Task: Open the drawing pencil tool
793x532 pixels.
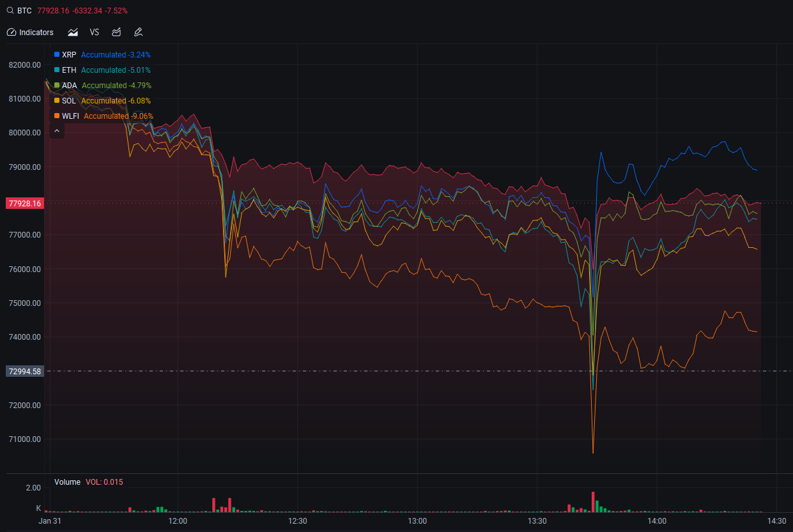Action: (x=138, y=32)
